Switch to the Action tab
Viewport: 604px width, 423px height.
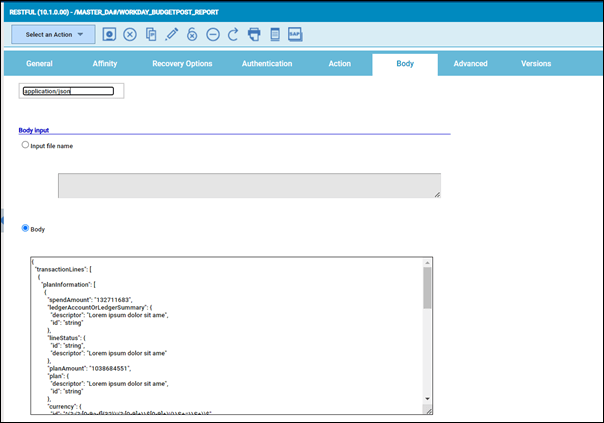340,64
